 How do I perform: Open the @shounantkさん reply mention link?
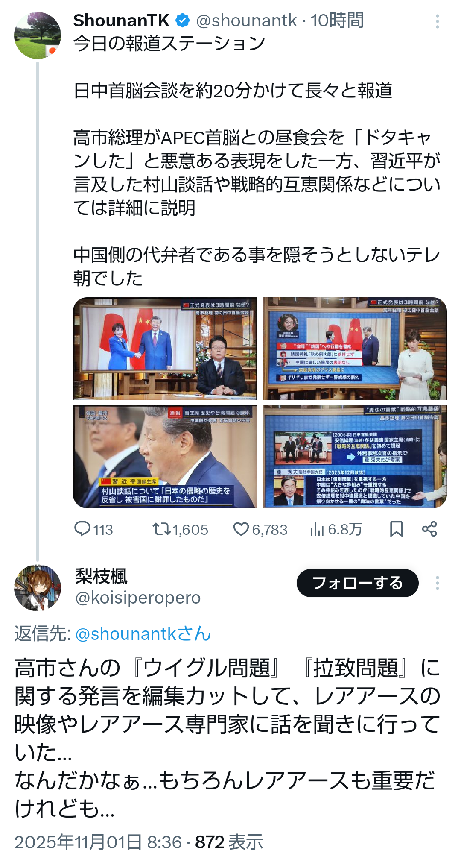(x=143, y=633)
